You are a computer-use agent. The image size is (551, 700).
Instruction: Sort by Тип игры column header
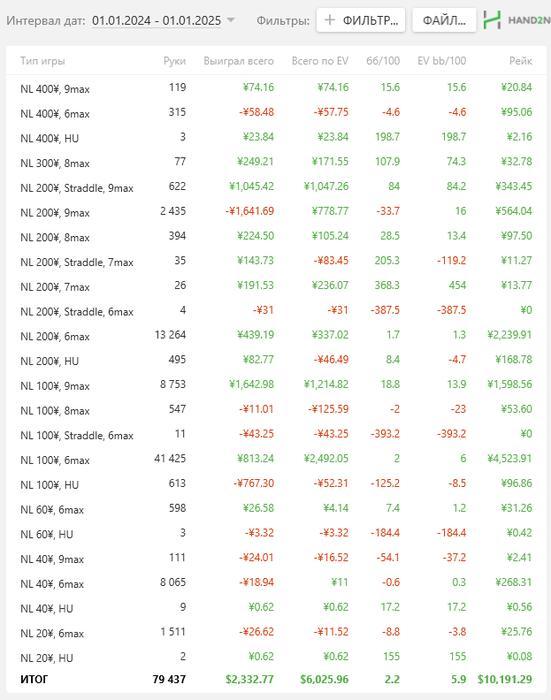[x=43, y=61]
